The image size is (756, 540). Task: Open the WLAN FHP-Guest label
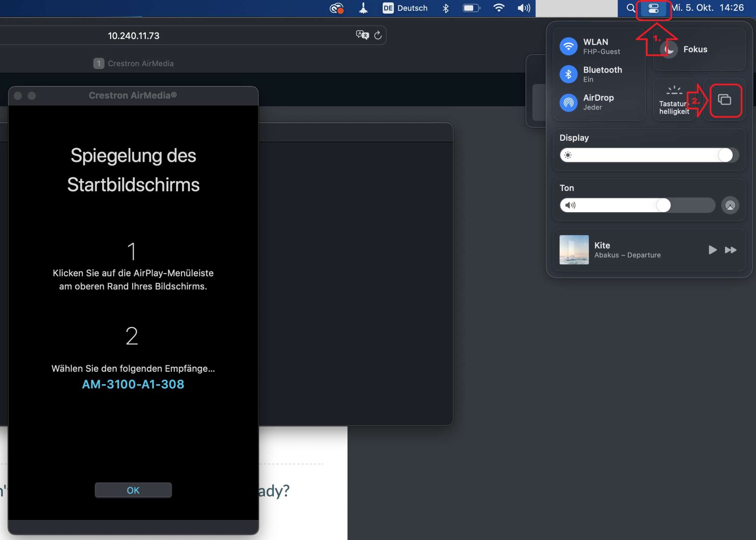point(601,46)
